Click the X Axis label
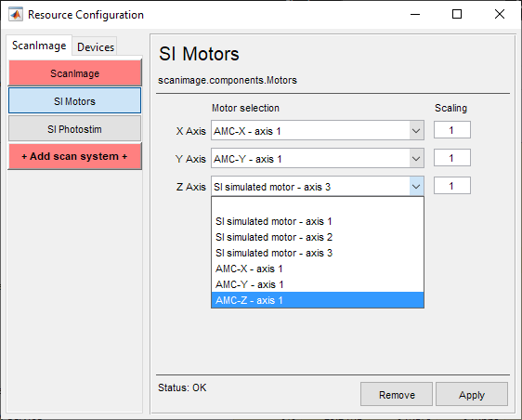Screen dimensions: 522x420 [190, 131]
